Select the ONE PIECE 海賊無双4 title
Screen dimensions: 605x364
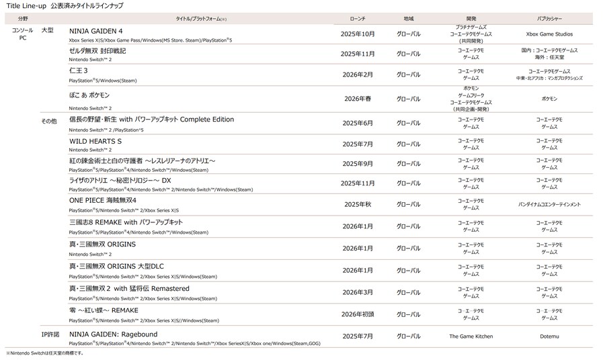(103, 200)
